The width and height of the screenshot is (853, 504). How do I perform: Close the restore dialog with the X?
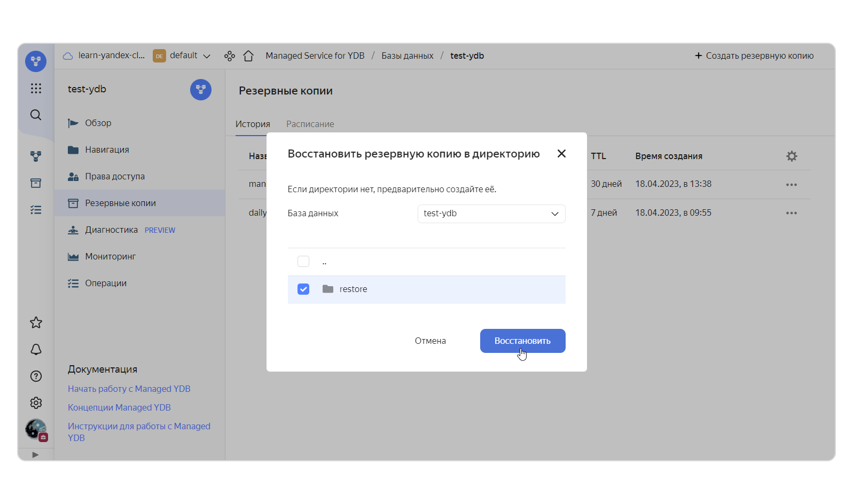point(561,154)
